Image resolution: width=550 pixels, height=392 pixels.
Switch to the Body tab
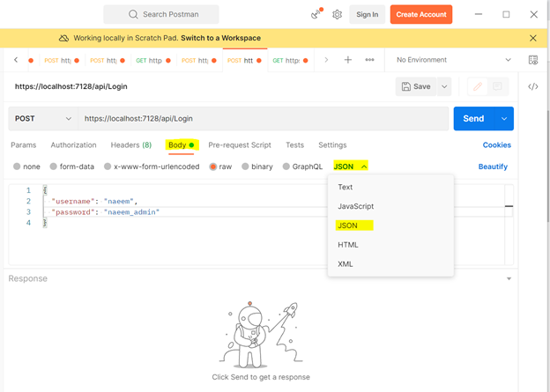pos(182,145)
